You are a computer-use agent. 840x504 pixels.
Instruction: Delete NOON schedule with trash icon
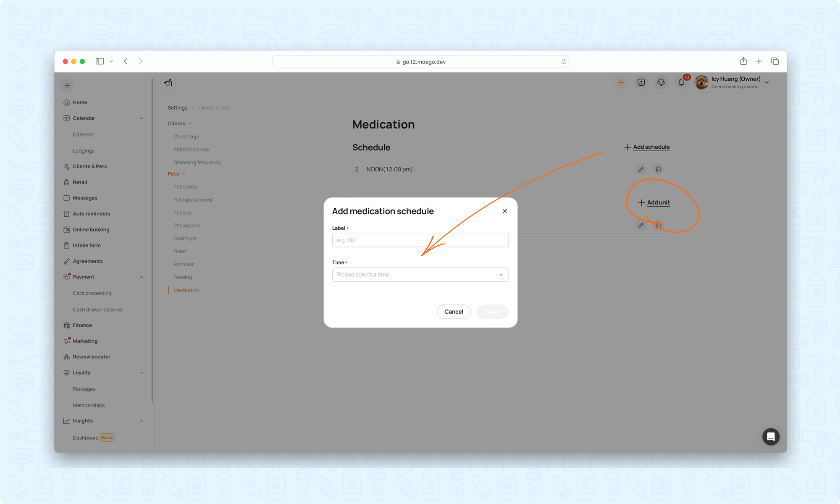[x=658, y=170]
